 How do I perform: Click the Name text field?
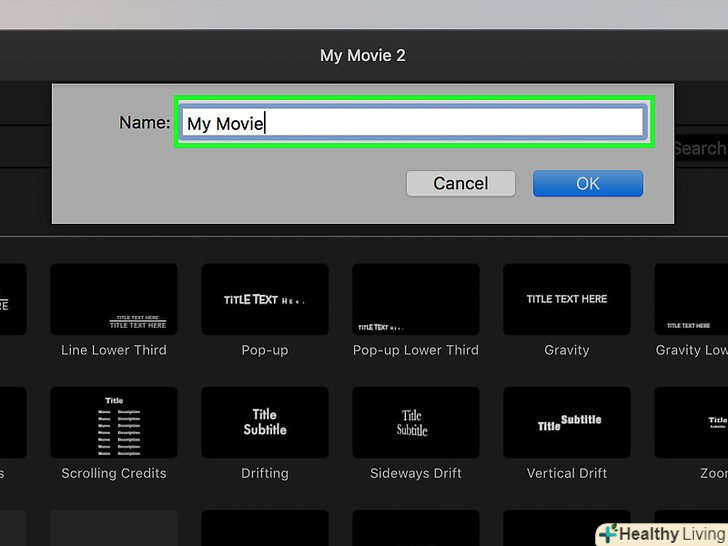click(413, 122)
